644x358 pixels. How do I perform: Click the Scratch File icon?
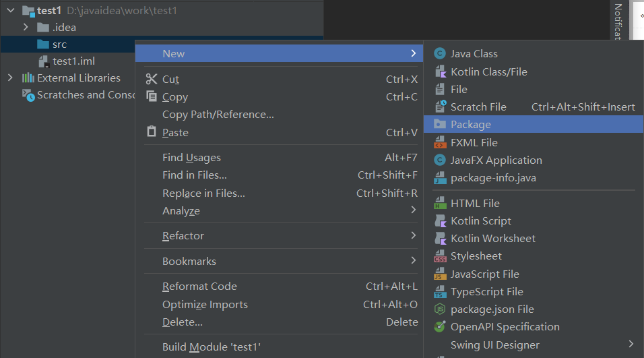[x=440, y=107]
